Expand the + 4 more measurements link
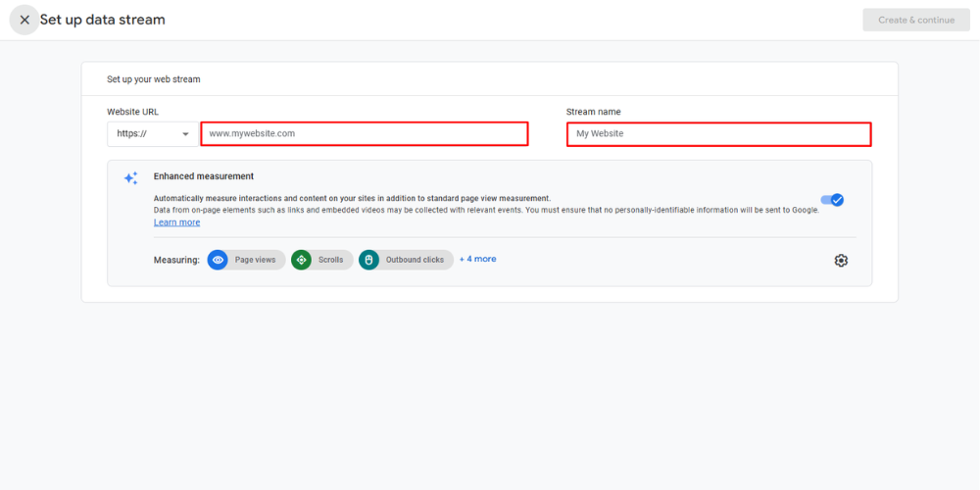The image size is (980, 490). [x=477, y=259]
